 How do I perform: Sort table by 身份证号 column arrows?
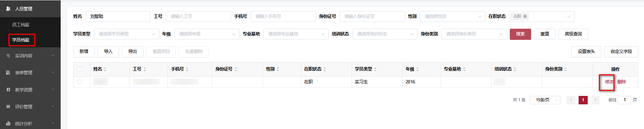pos(236,69)
